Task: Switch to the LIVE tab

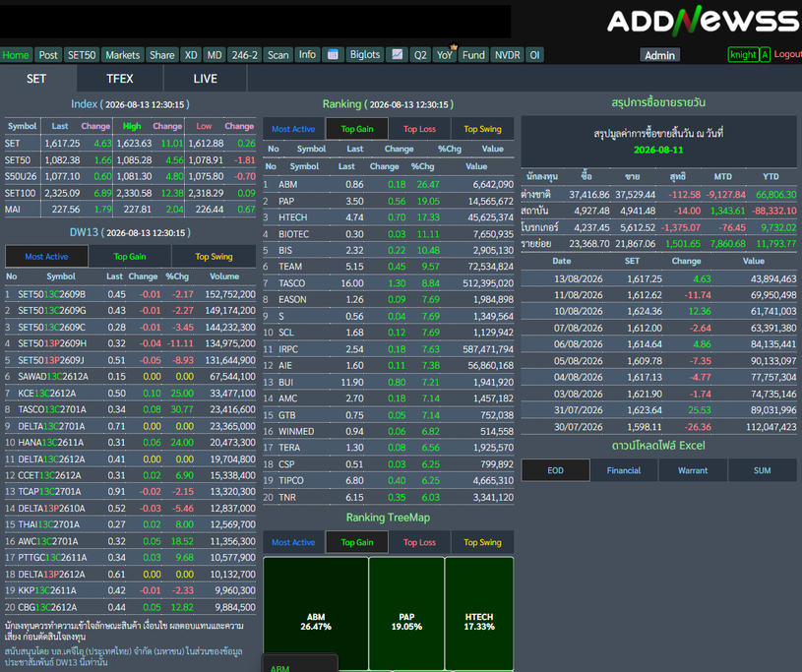Action: pos(205,79)
